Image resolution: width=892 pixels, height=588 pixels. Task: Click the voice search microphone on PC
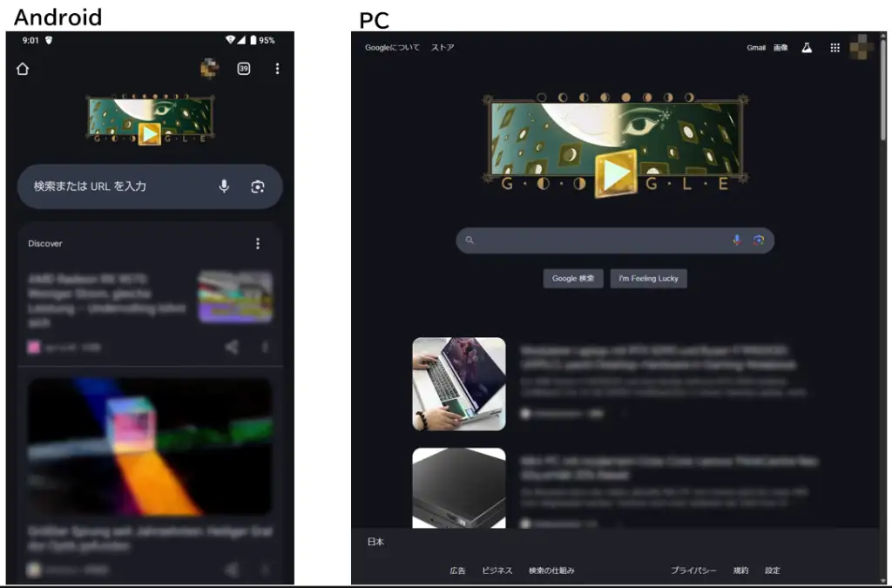(x=737, y=240)
